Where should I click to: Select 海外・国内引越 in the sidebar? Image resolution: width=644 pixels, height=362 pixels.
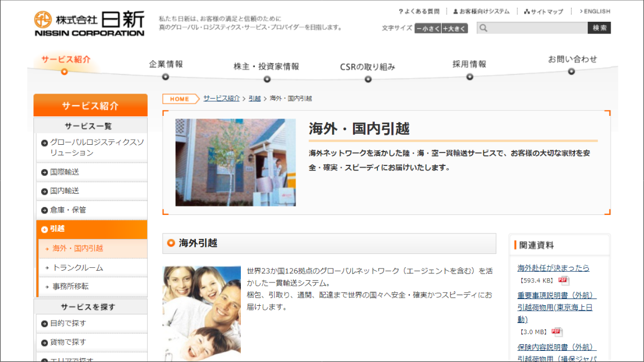93,248
